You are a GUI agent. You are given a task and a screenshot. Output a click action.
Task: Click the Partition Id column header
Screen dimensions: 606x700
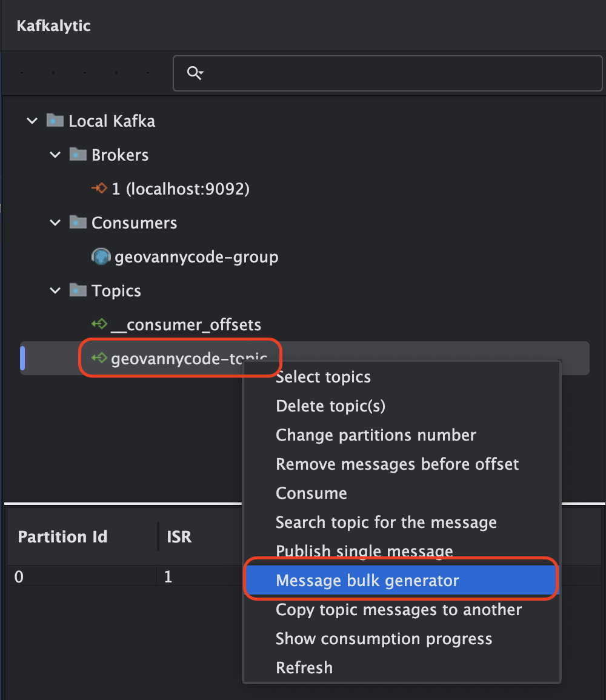(63, 537)
